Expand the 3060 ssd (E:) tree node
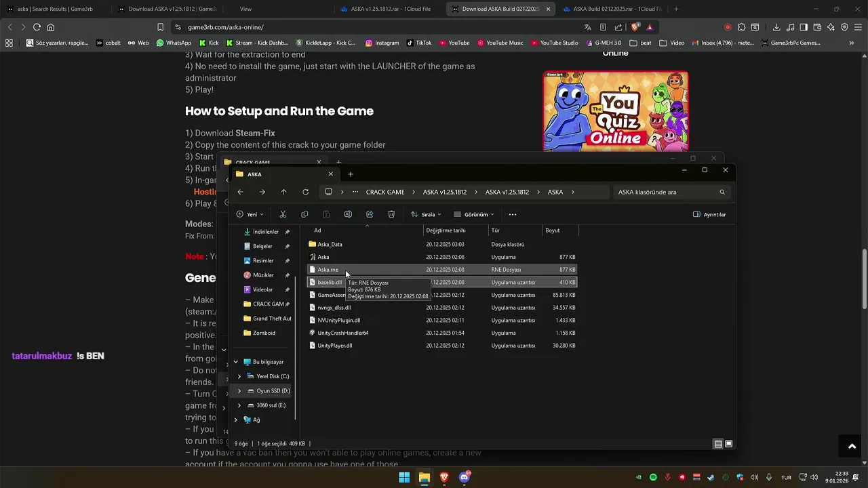This screenshot has width=868, height=488. pos(239,405)
